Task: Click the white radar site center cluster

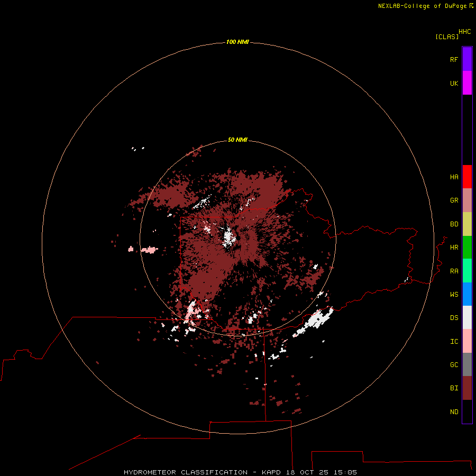Action: click(229, 237)
